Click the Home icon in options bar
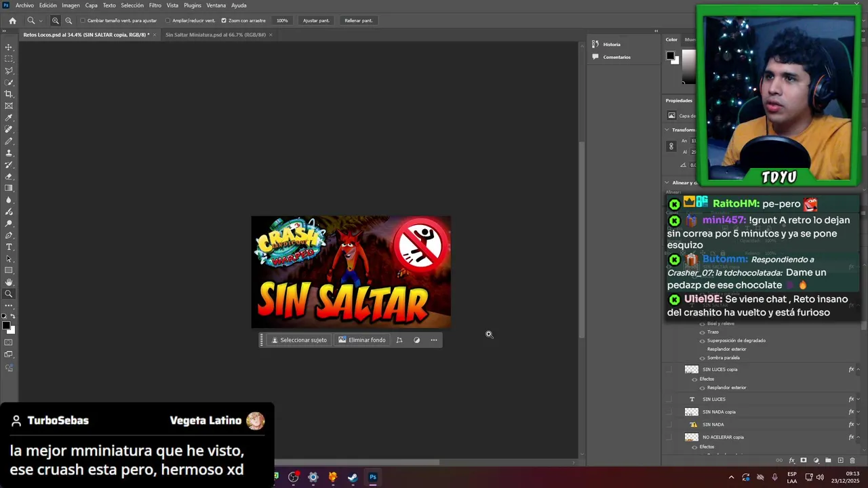This screenshot has width=868, height=488. coord(12,20)
